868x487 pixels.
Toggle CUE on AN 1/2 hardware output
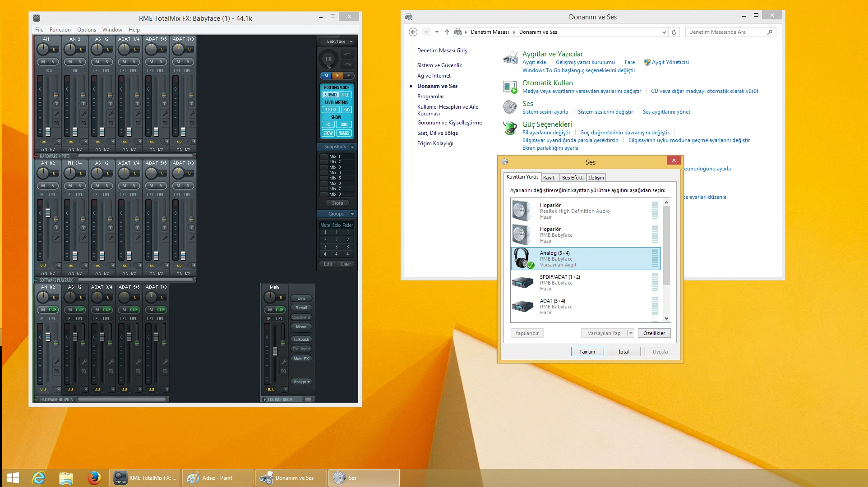point(53,310)
